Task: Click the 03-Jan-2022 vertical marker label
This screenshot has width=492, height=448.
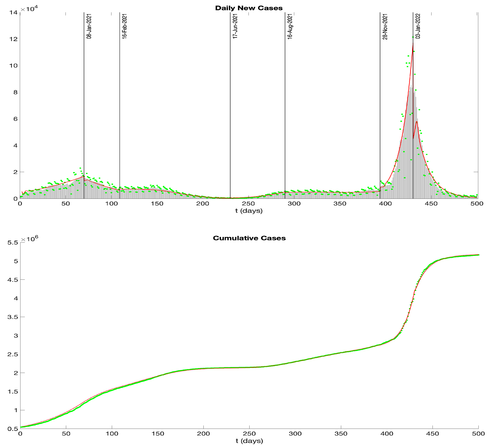Action: click(418, 26)
